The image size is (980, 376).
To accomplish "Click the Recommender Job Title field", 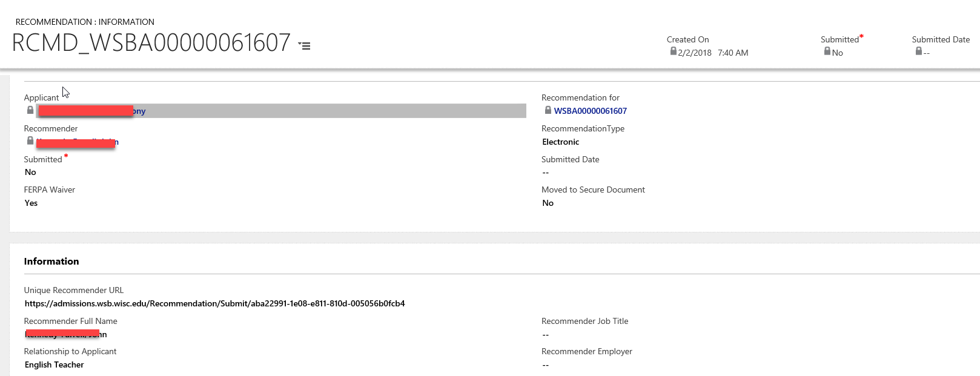I will 545,335.
